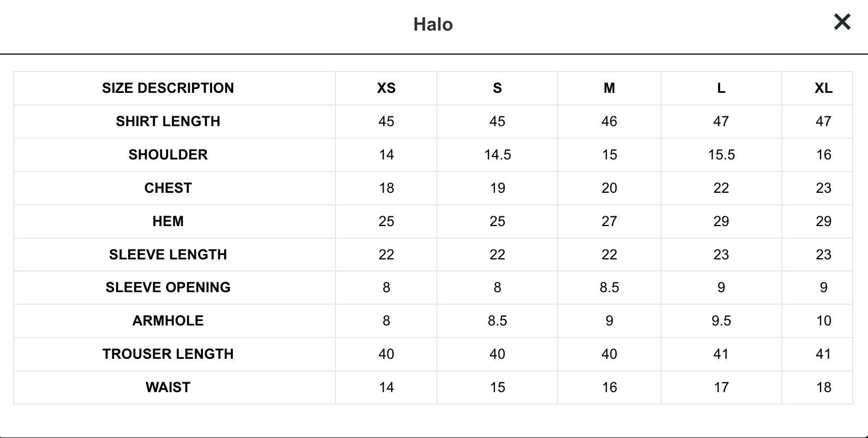
Task: Select the M column header
Action: pos(609,88)
